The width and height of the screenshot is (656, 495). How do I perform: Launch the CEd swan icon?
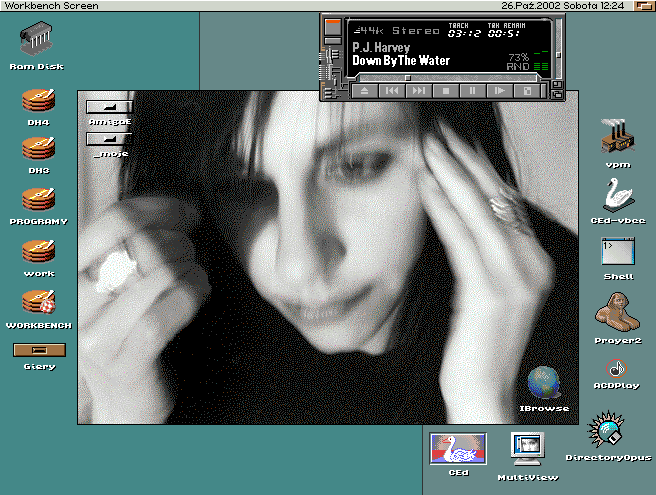[x=458, y=449]
